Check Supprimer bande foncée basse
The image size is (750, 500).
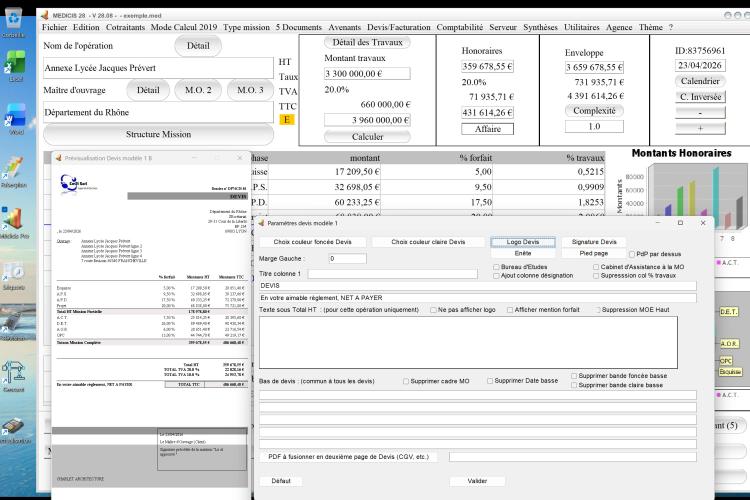574,376
